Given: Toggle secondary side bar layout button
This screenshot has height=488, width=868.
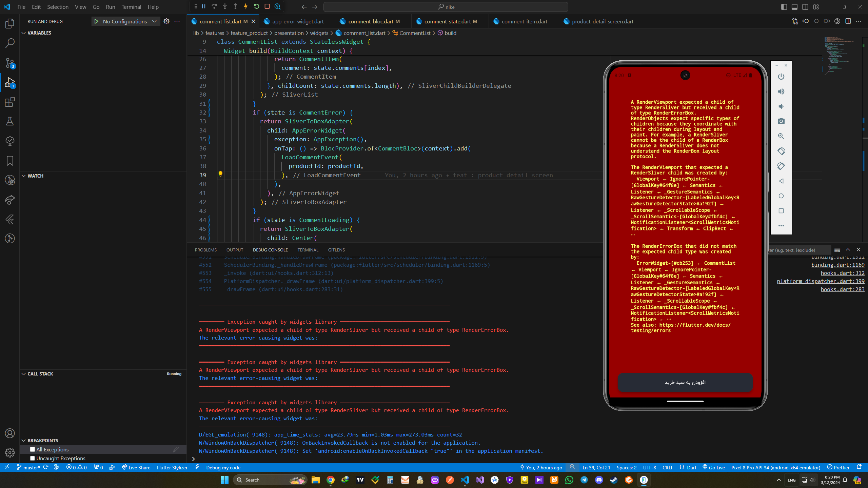Looking at the screenshot, I should pos(805,7).
